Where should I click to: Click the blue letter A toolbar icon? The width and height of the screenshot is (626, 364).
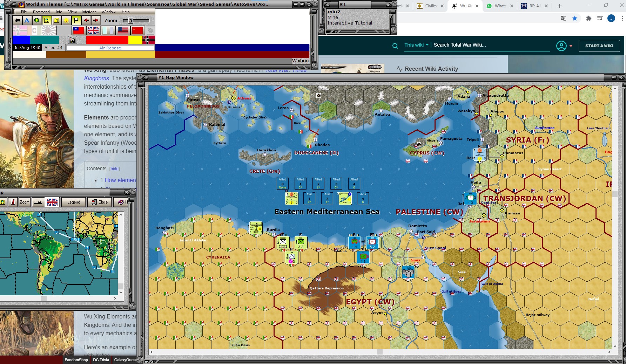[27, 20]
